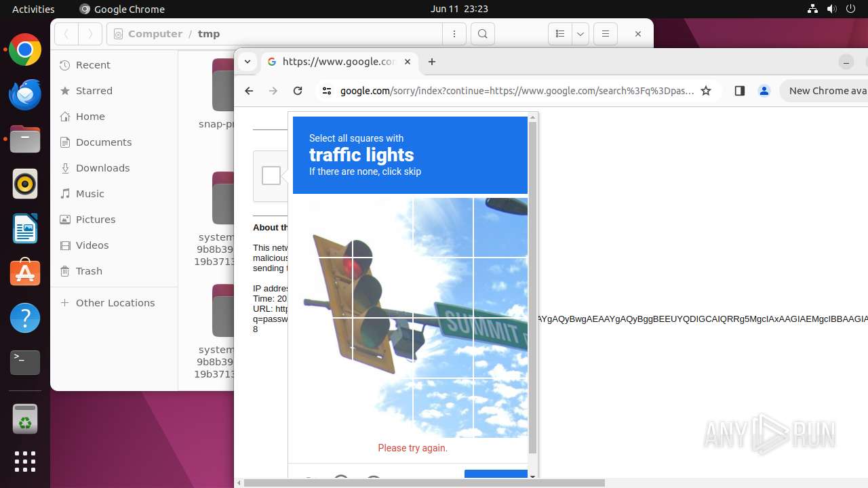Viewport: 868px width, 488px height.
Task: Expand Files view options dropdown
Action: pos(580,34)
